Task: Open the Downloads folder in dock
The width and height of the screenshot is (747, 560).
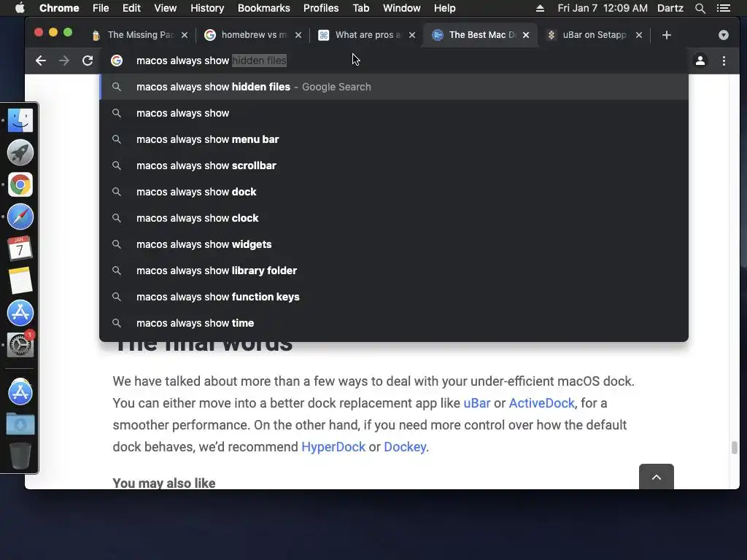Action: click(x=20, y=424)
